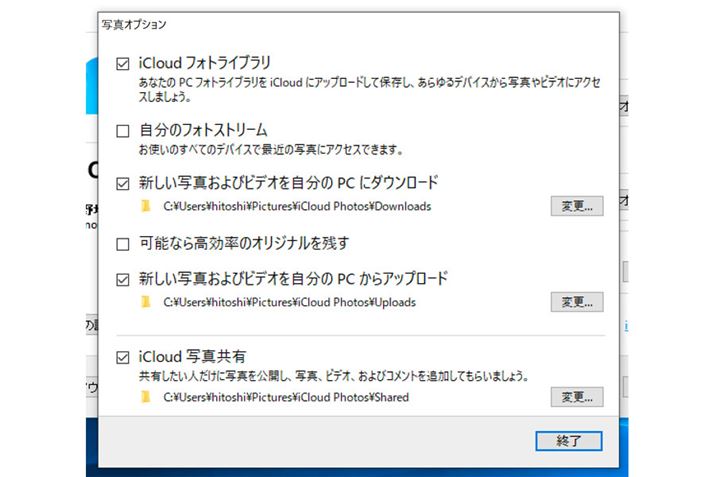Toggle 新しい写真およびビデオを自分の PC にダウンロード checkbox
Viewport: 715px width, 477px height.
click(123, 184)
